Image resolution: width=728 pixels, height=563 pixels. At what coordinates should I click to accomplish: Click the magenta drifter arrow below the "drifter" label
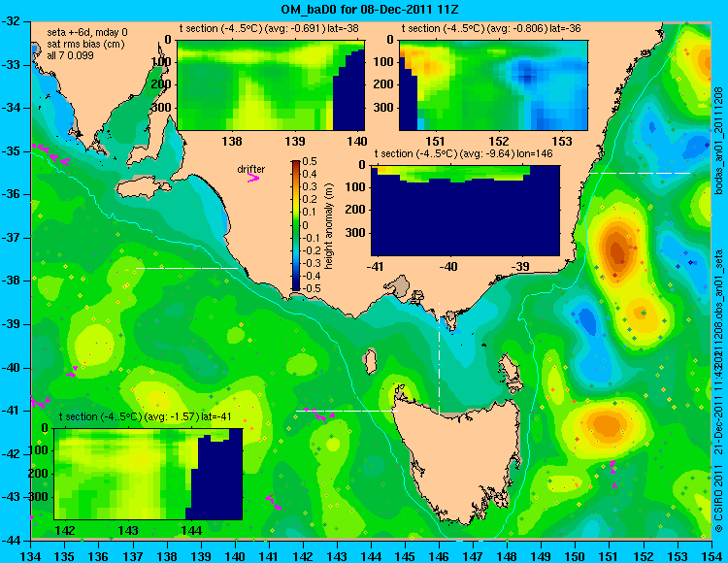click(x=253, y=179)
